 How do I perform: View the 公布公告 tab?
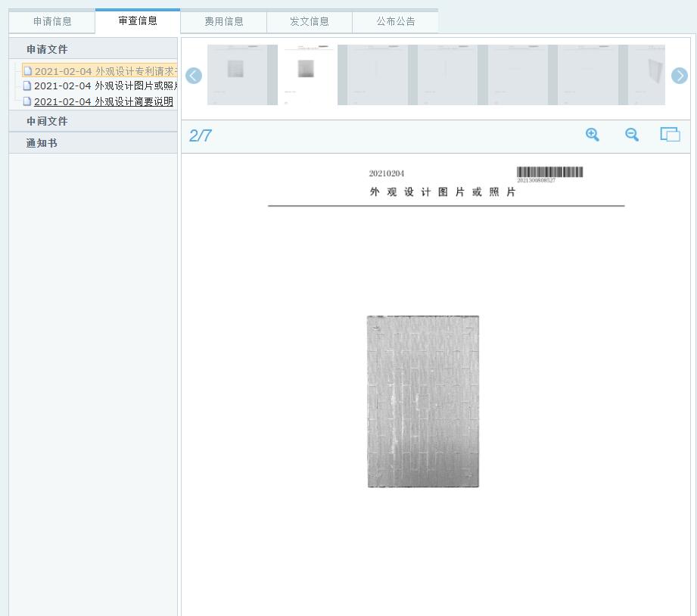coord(396,21)
